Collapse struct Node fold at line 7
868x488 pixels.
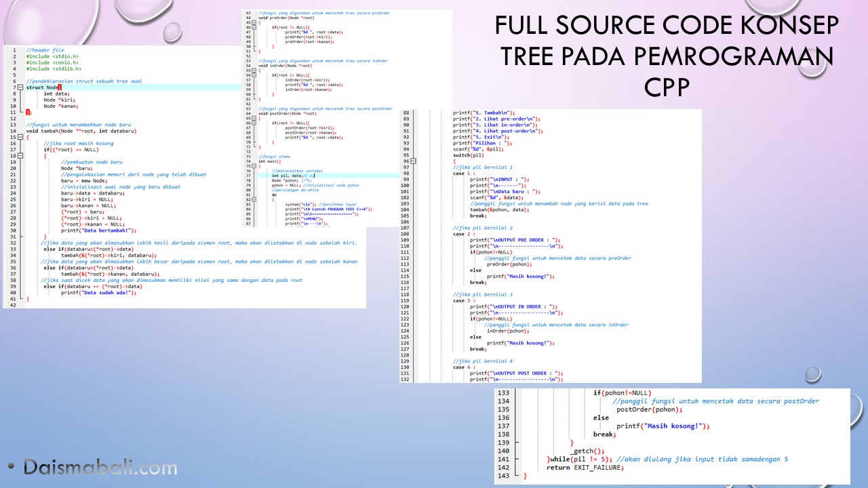[20, 87]
